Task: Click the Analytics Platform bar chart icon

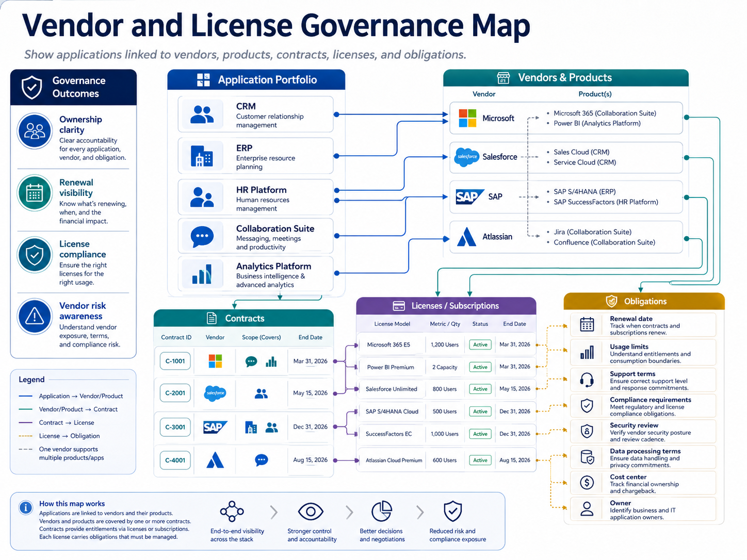Action: [202, 274]
